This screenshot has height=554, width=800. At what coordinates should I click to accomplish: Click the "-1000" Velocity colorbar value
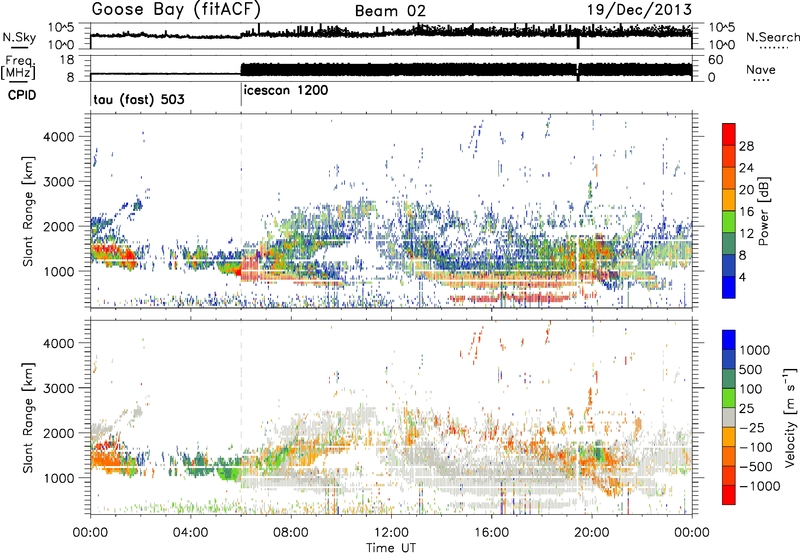pyautogui.click(x=759, y=486)
